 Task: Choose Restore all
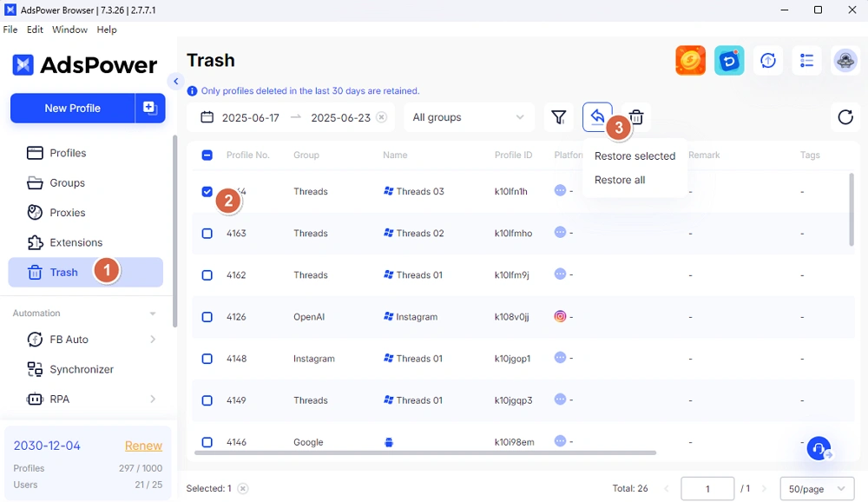click(620, 180)
